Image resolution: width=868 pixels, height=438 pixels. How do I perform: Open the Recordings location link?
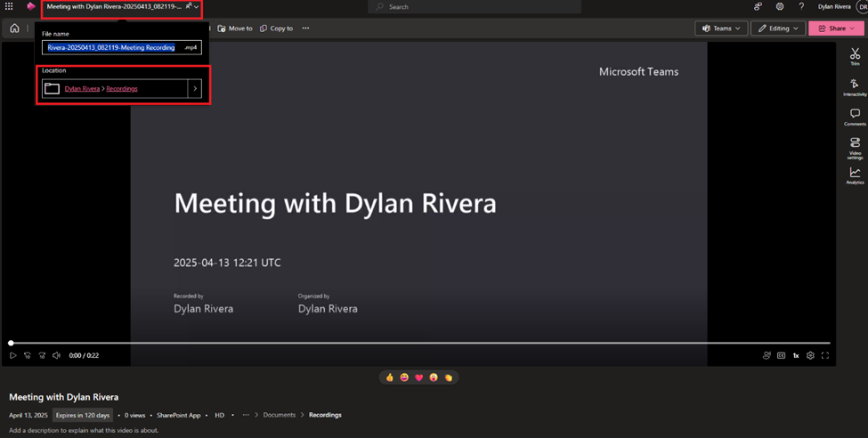click(x=122, y=89)
